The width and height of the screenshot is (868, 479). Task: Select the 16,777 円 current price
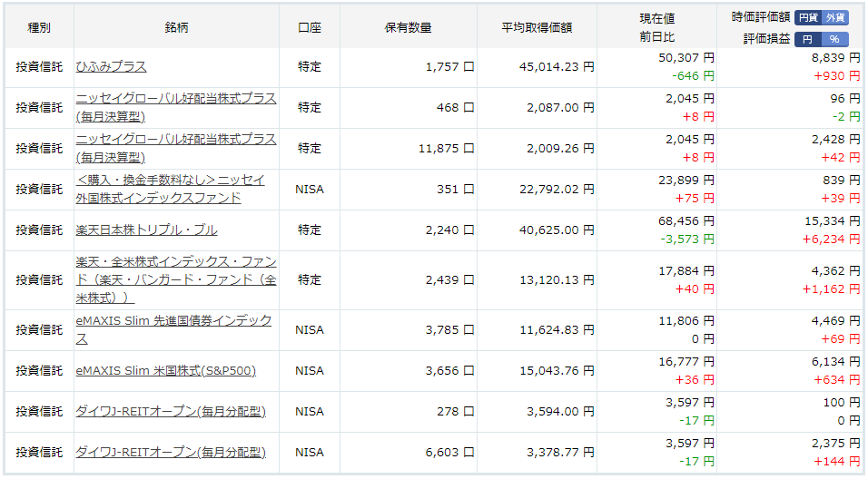click(686, 362)
